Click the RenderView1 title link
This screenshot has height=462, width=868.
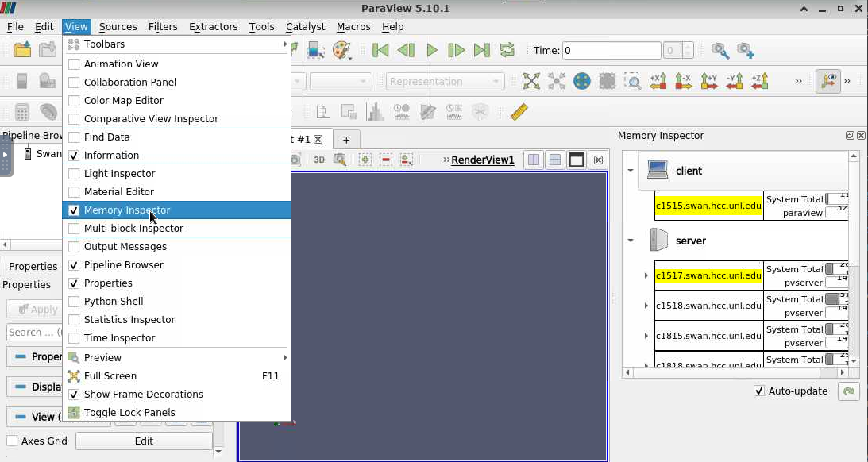483,160
